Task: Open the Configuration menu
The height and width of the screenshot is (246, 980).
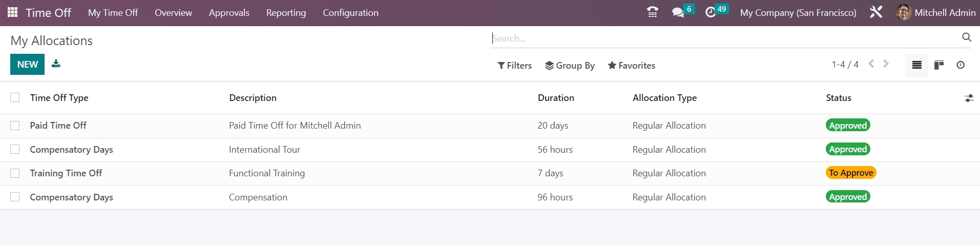Action: [x=350, y=13]
